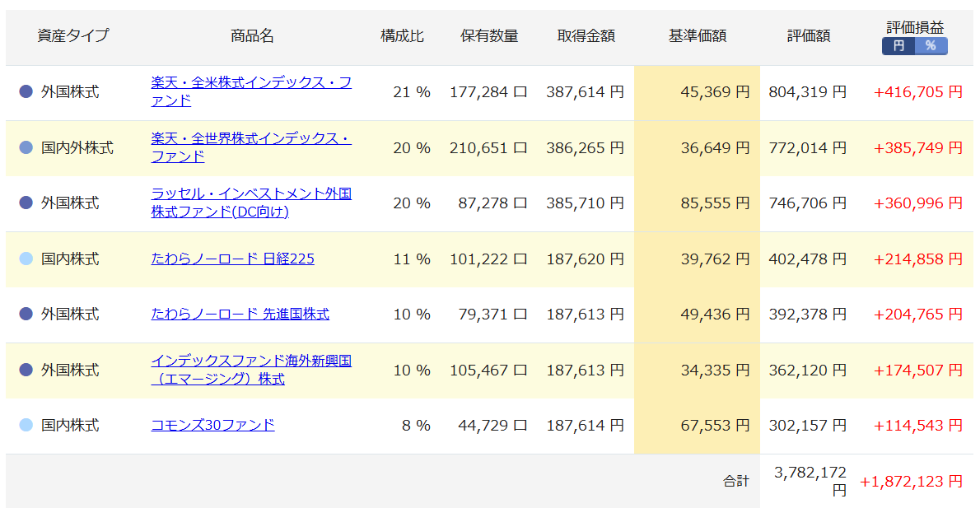The height and width of the screenshot is (508, 980).
Task: Click the color dot beside 楽天・全米株式 row
Action: click(x=26, y=92)
